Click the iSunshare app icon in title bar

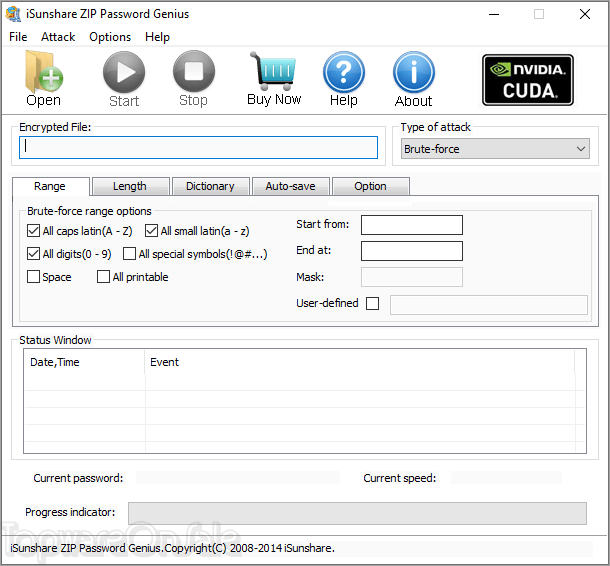coord(13,14)
